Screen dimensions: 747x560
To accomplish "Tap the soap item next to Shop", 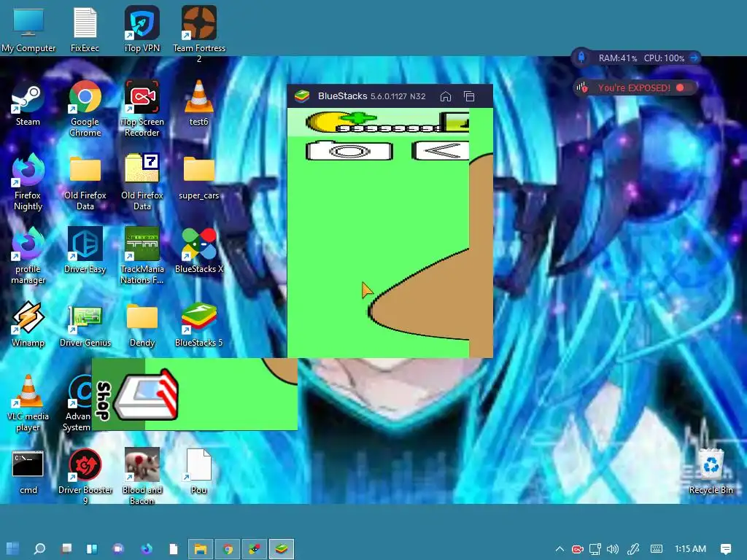I will click(147, 394).
